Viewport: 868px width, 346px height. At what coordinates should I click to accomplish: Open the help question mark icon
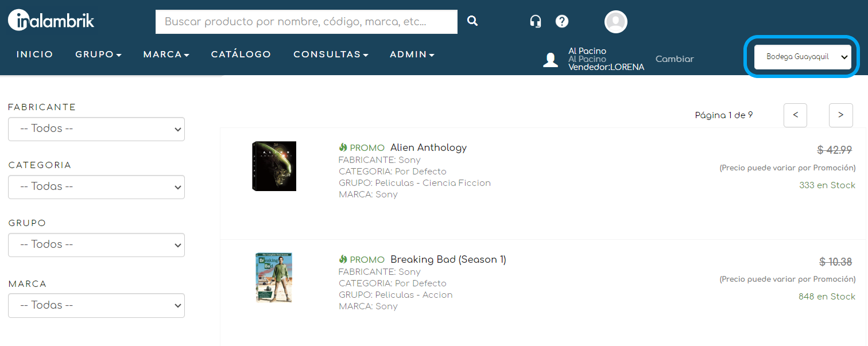(x=562, y=21)
